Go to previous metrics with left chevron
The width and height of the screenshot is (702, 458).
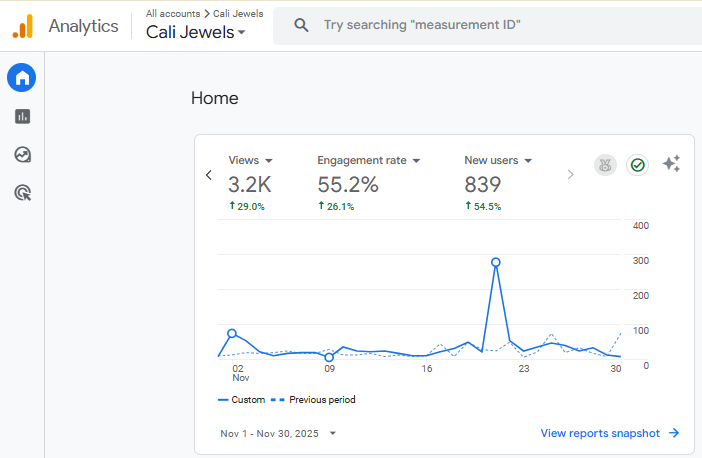click(x=209, y=174)
